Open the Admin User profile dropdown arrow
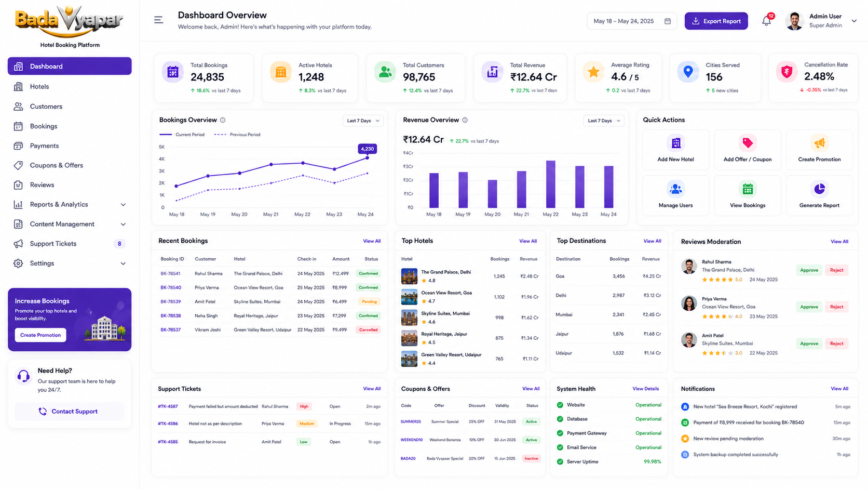This screenshot has height=489, width=868. pos(854,21)
